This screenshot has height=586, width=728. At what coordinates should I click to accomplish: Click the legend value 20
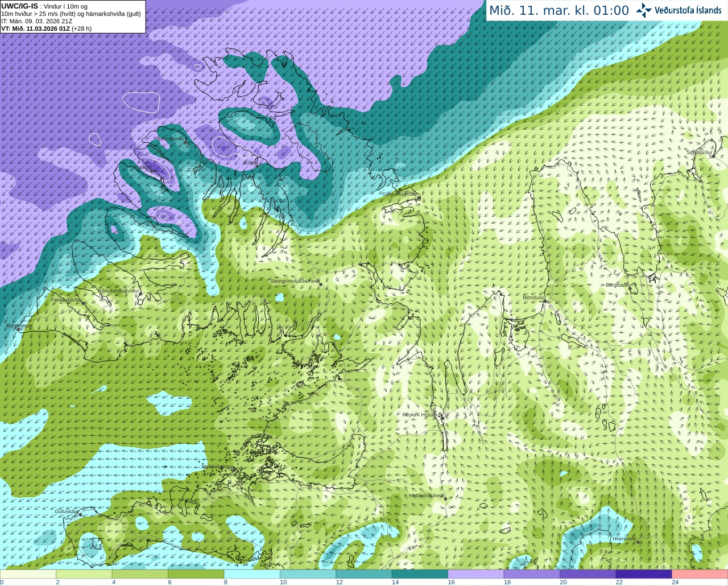(x=563, y=582)
